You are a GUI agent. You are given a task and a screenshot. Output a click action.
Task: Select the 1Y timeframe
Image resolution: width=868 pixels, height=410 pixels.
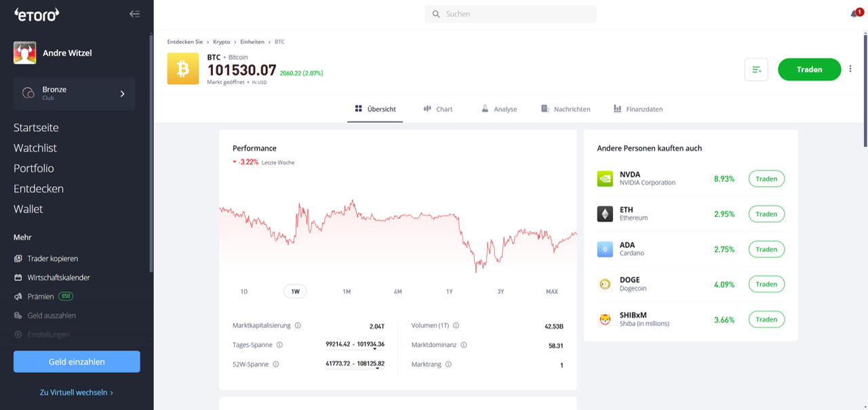449,291
